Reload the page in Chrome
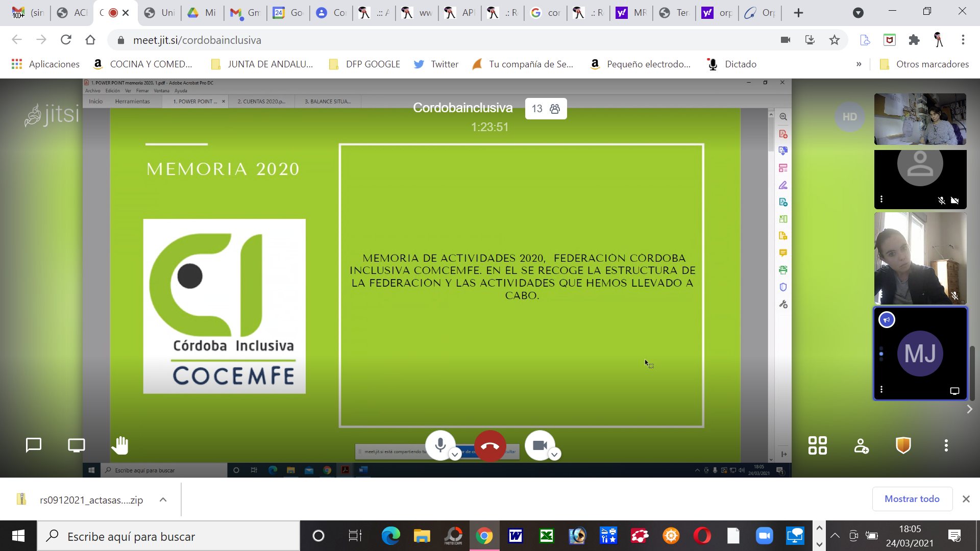 (66, 40)
